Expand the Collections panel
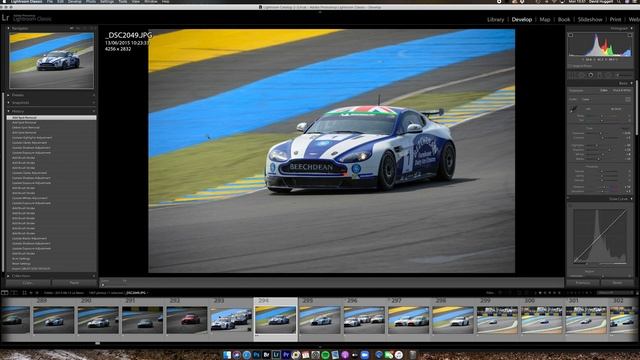The height and width of the screenshot is (360, 640). 8,276
